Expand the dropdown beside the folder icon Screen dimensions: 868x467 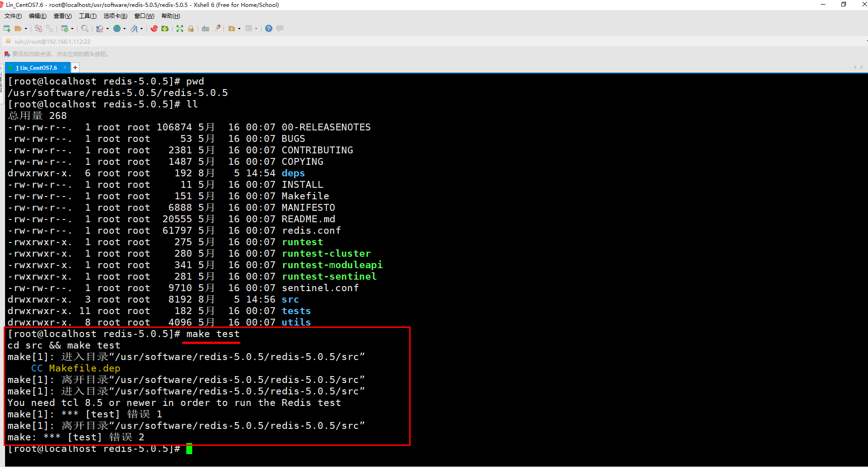pos(26,28)
